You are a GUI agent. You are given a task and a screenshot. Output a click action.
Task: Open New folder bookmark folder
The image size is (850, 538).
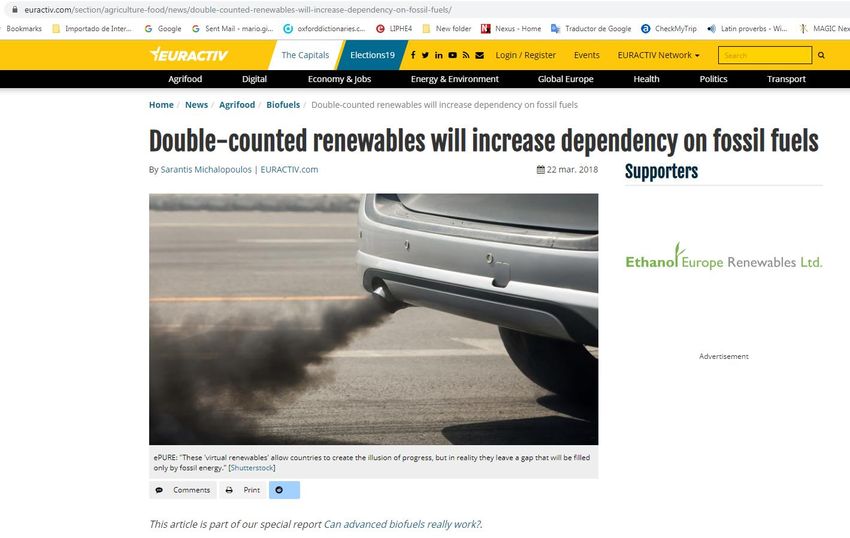447,29
